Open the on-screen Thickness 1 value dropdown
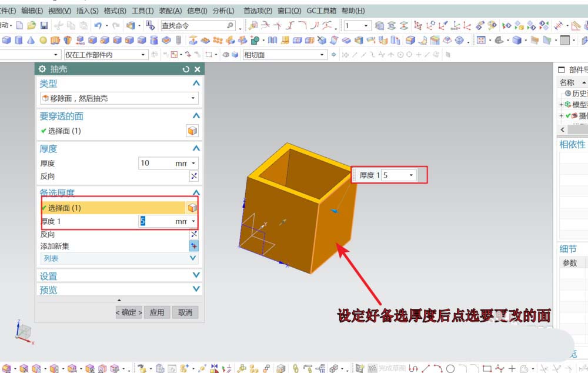Screen dimensions: 588x373 411,175
